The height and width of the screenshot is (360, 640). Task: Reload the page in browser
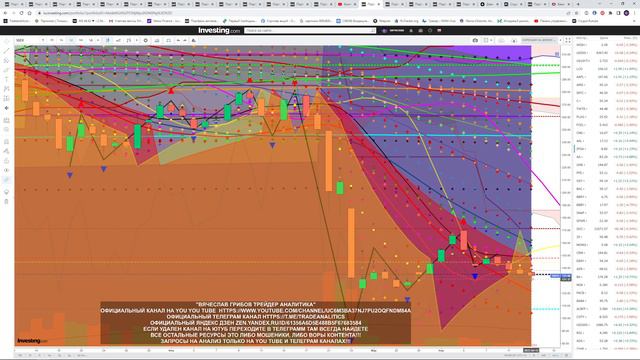click(21, 13)
